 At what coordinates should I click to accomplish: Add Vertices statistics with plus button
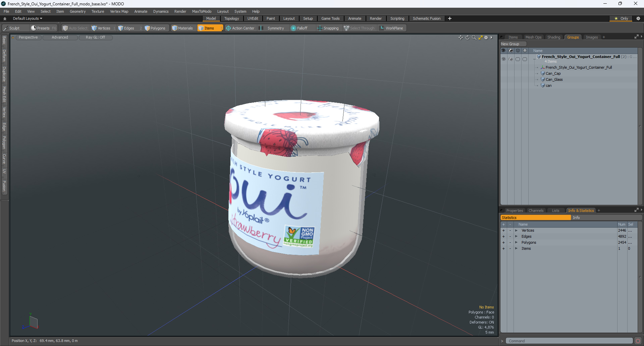click(503, 230)
